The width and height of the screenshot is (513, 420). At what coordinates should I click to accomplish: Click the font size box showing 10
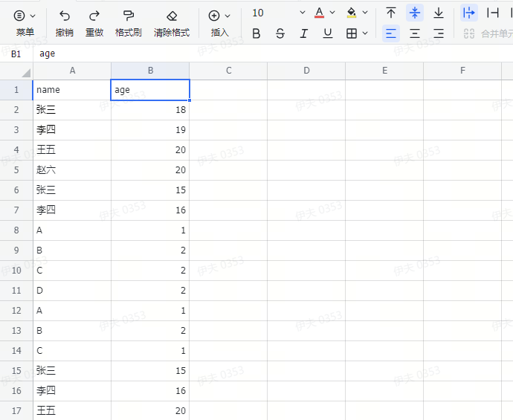click(258, 13)
